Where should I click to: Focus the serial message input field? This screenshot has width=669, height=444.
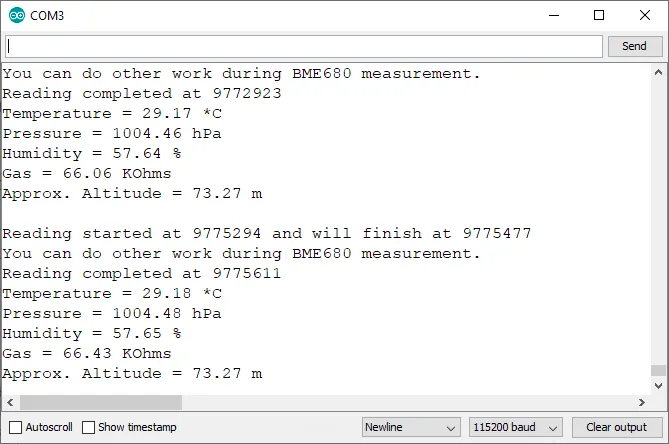304,46
